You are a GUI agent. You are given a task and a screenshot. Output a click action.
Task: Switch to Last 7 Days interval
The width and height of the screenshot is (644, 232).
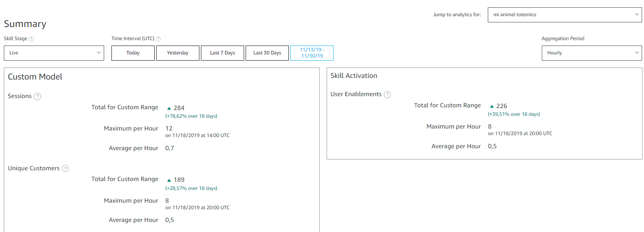[x=223, y=53]
